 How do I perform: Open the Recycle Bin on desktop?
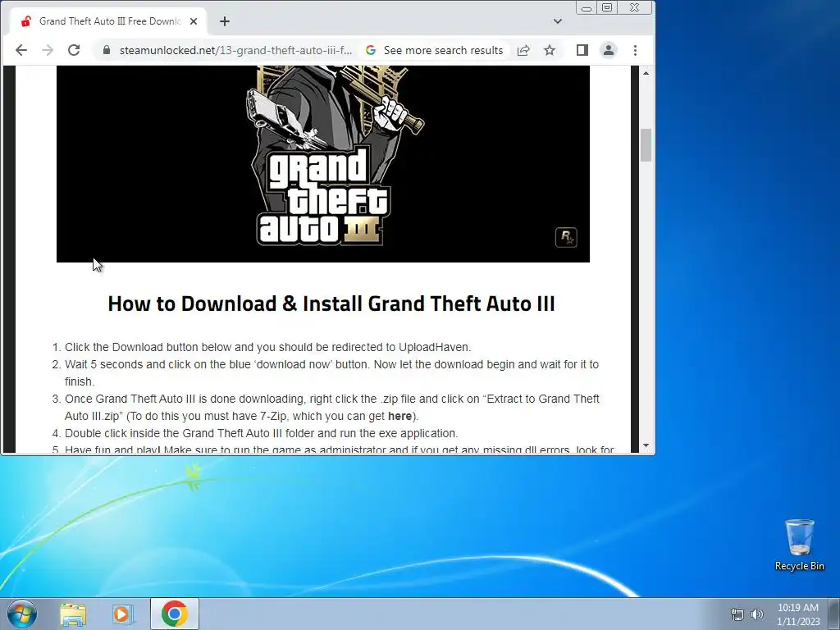799,545
